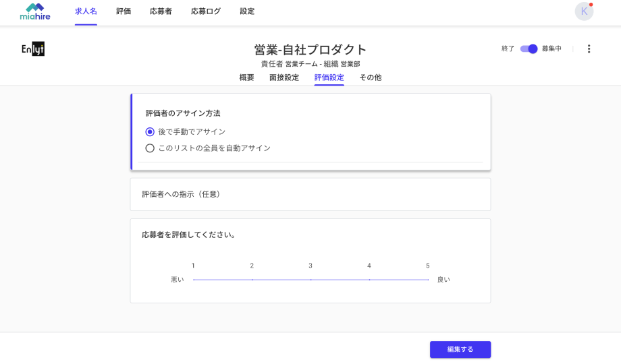Click the 編集する button
The image size is (621, 364).
tap(460, 349)
